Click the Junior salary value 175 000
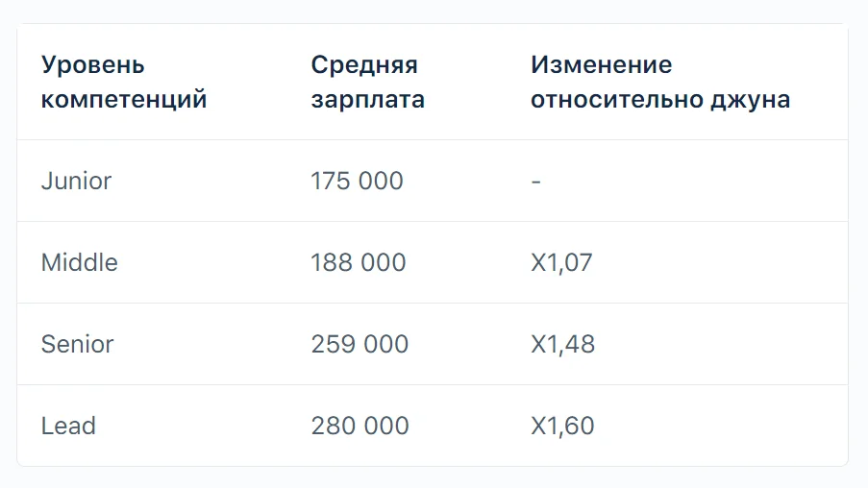The height and width of the screenshot is (488, 868). (357, 181)
